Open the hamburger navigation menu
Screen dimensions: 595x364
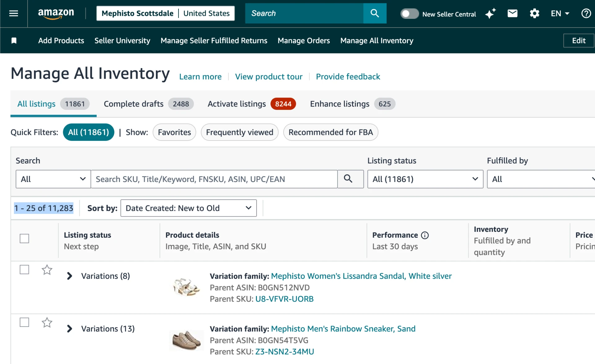click(14, 13)
